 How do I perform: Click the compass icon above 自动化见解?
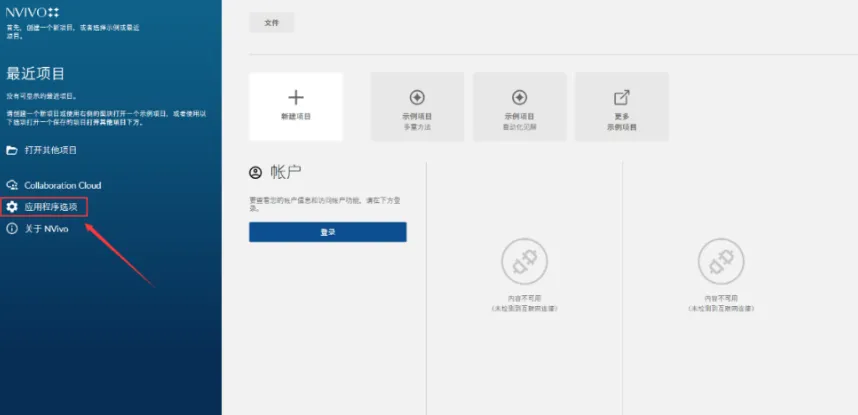(519, 97)
